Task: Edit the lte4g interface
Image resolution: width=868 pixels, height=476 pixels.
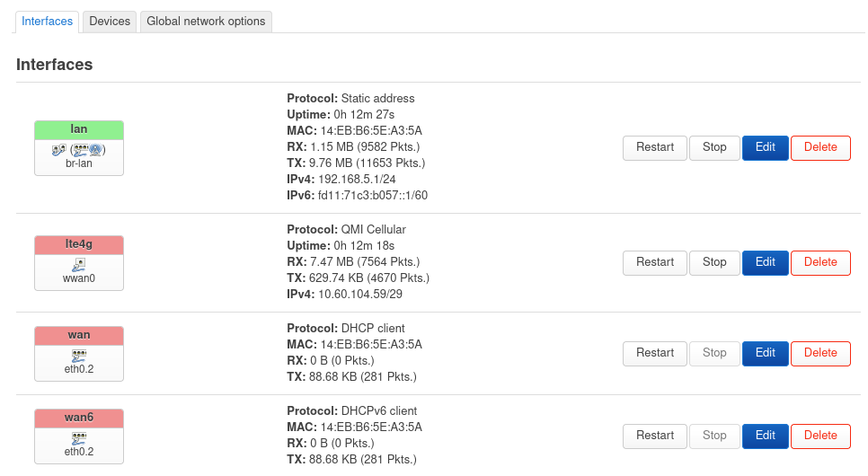Action: [765, 263]
